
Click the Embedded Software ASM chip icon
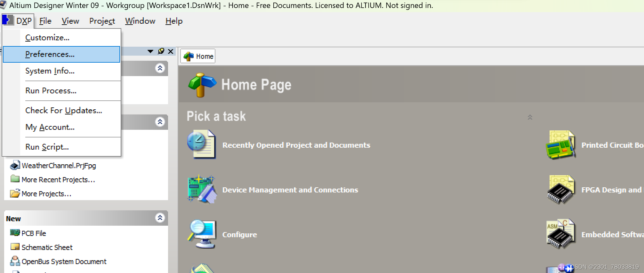coord(561,234)
